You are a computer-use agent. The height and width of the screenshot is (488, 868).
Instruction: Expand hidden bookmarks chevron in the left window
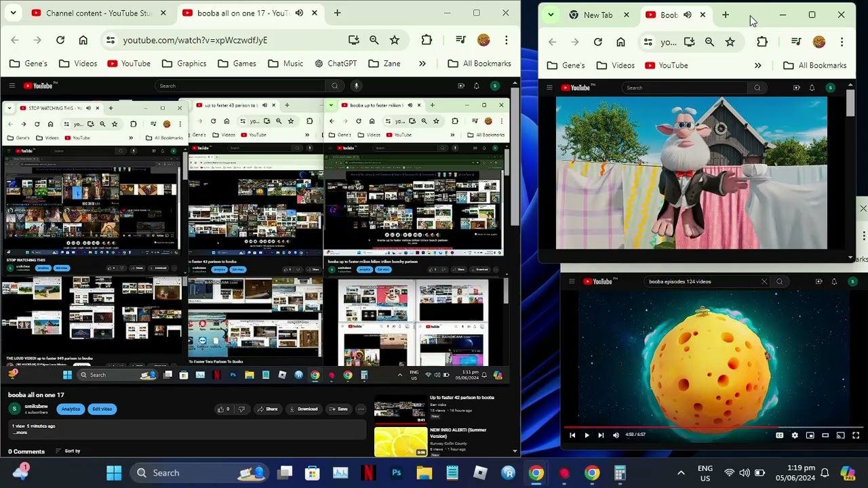[x=422, y=64]
